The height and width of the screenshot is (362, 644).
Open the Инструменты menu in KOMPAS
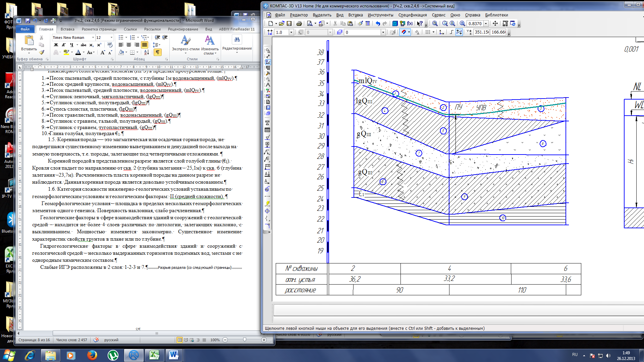pos(380,15)
